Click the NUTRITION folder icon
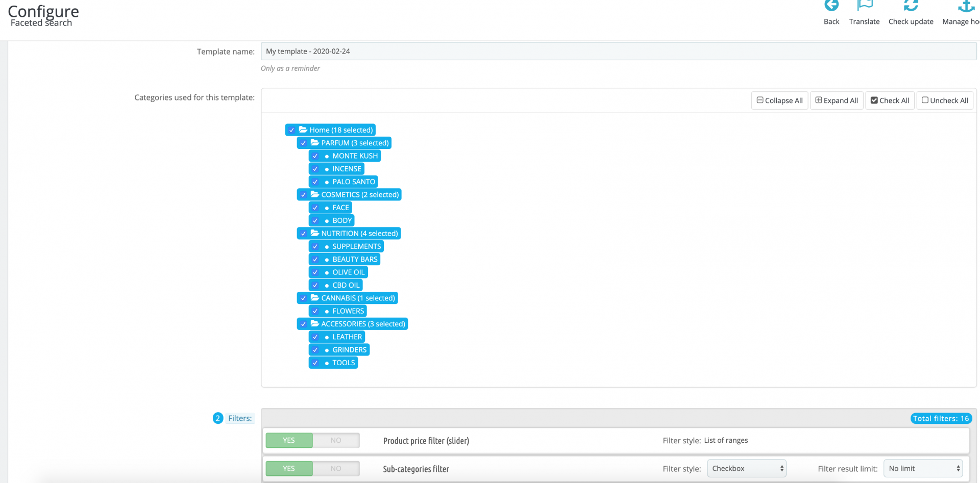 coord(315,233)
